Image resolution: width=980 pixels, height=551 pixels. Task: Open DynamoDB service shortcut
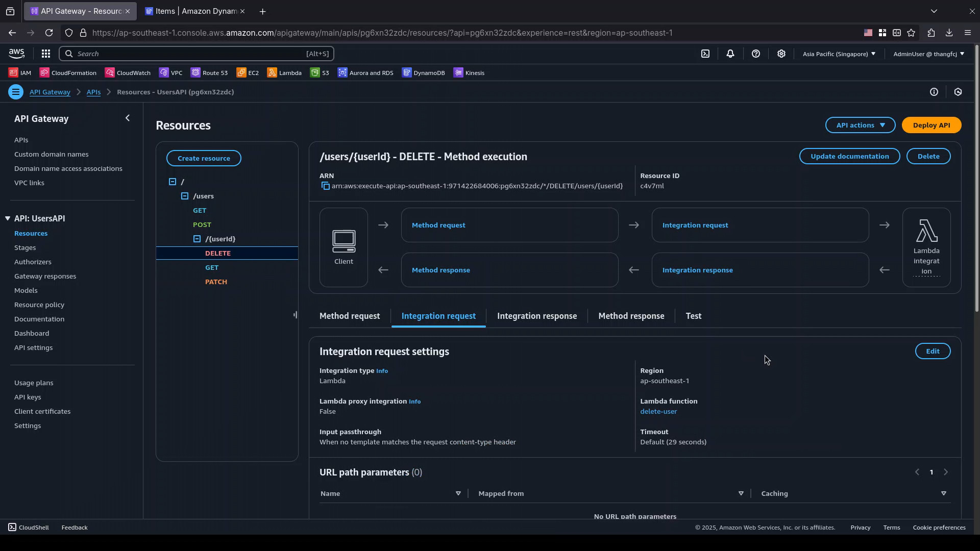(x=424, y=73)
